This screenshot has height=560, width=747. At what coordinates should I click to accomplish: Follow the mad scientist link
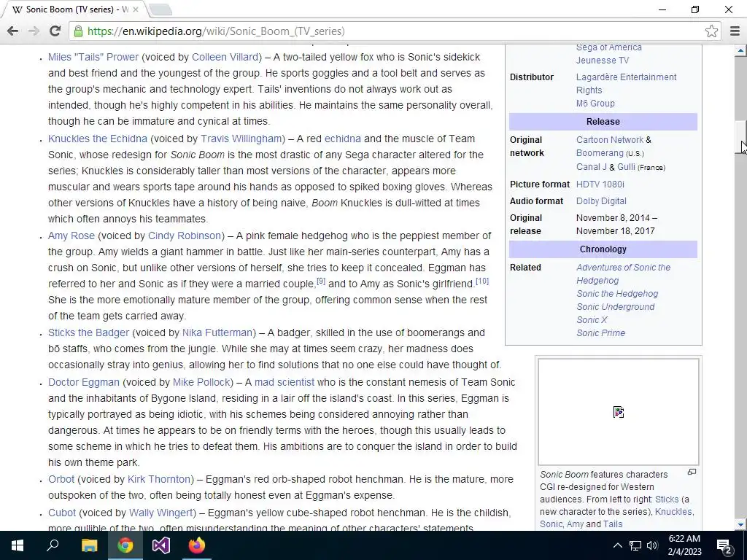(x=285, y=382)
